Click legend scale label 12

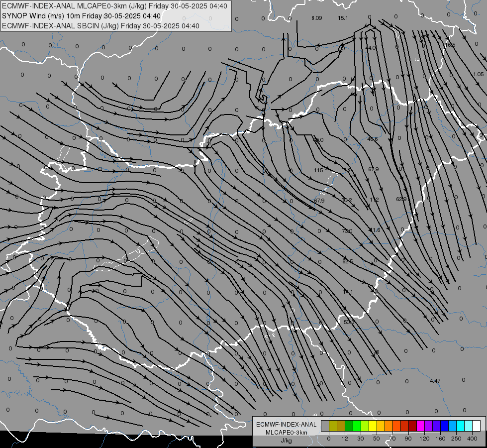tap(345, 439)
